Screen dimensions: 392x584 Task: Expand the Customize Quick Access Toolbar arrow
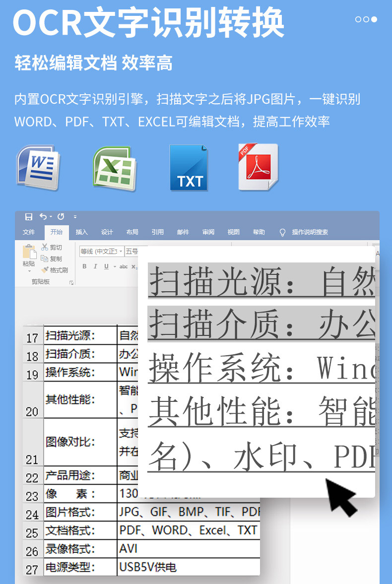click(x=75, y=217)
